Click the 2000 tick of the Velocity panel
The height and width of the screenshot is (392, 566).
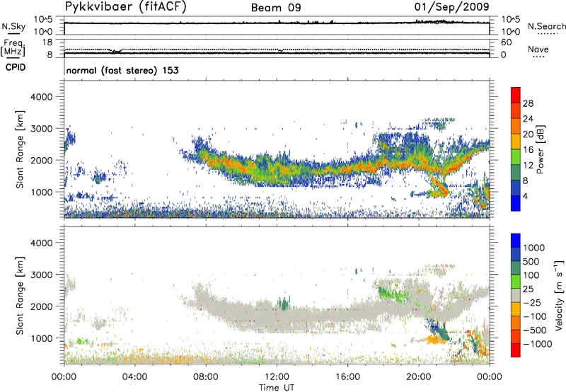point(42,306)
